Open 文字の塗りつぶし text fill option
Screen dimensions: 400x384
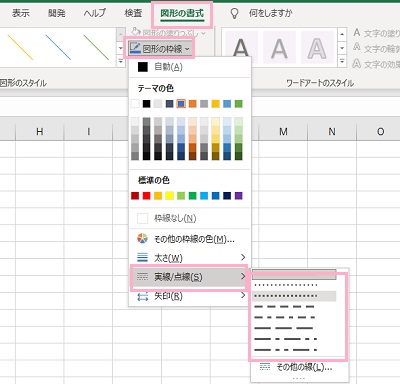pyautogui.click(x=377, y=33)
